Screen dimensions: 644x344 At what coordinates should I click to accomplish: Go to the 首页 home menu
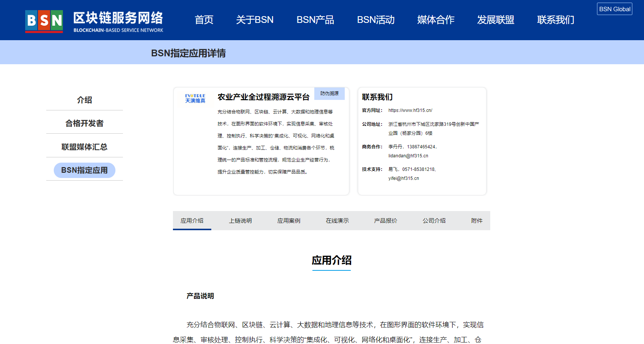tap(204, 20)
